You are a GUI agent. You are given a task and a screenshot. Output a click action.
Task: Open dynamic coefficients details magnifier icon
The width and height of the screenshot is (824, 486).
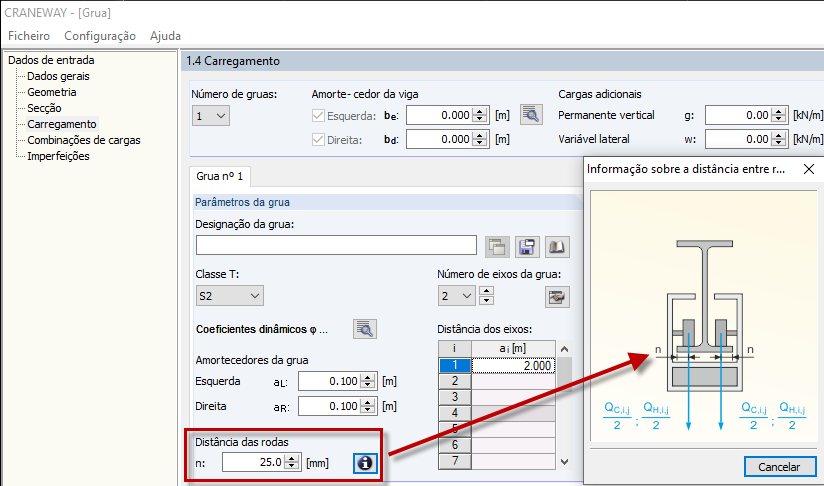coord(365,329)
